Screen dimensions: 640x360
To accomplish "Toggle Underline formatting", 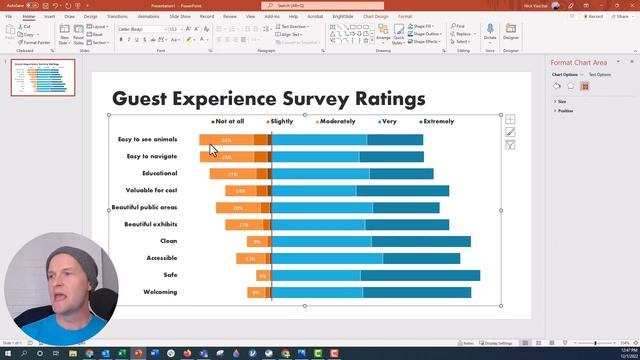I will [x=137, y=40].
